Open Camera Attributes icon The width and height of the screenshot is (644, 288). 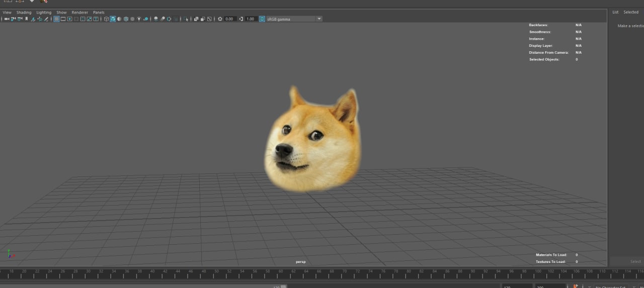[20, 19]
